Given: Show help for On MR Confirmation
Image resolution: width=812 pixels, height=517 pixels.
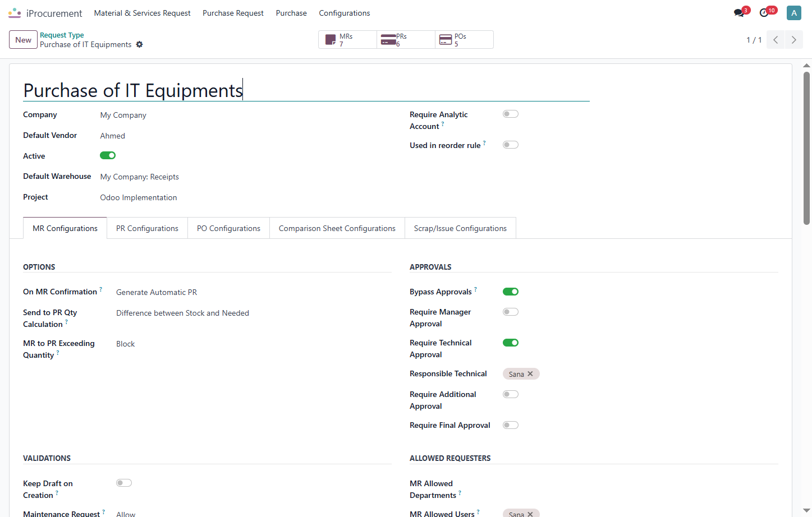Looking at the screenshot, I should (101, 289).
